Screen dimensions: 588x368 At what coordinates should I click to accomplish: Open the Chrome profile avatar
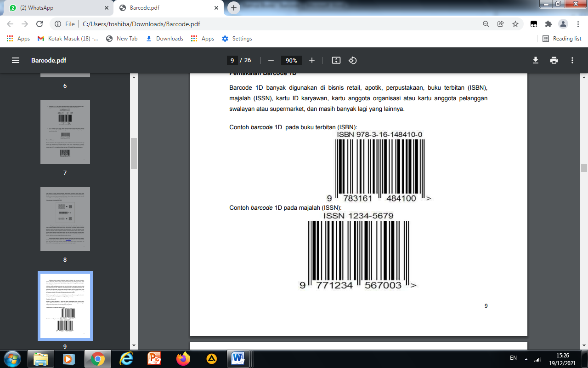(x=563, y=24)
